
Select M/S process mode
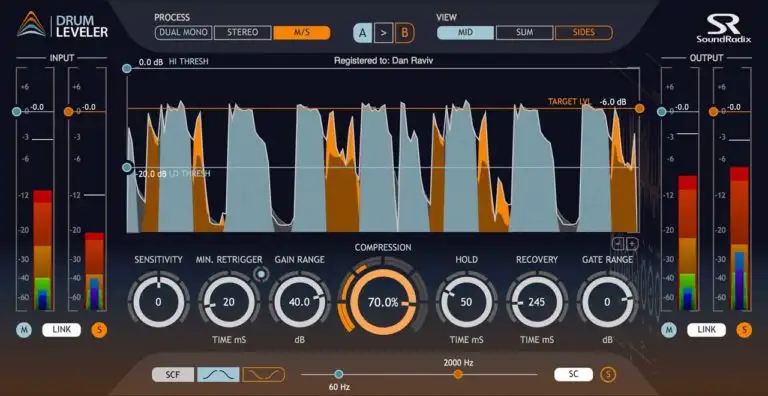pos(302,33)
